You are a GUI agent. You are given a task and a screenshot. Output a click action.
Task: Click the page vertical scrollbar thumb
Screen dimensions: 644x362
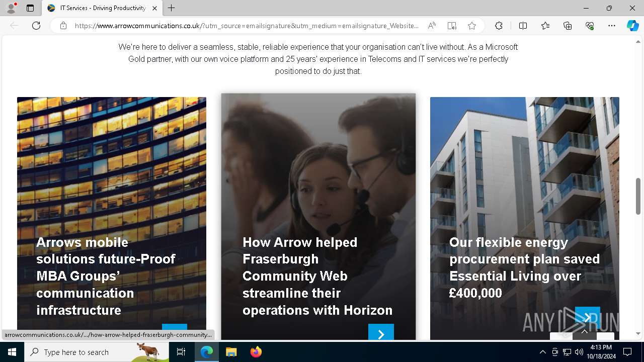(x=638, y=196)
